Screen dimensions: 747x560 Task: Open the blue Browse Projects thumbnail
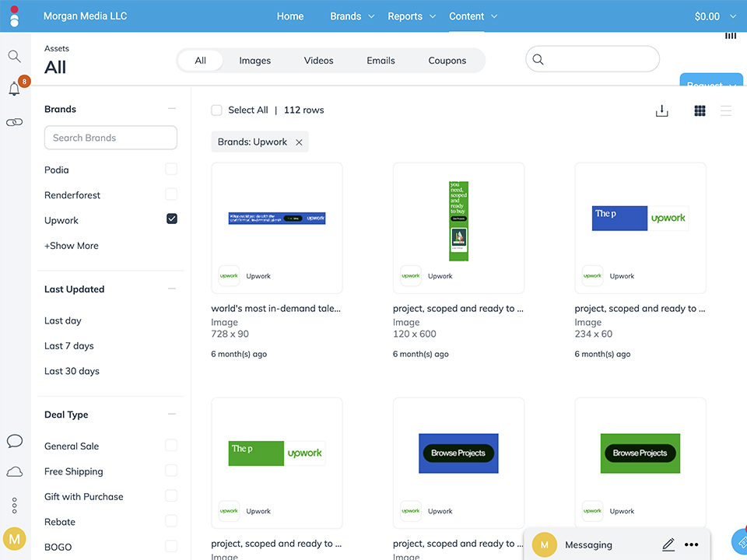459,453
